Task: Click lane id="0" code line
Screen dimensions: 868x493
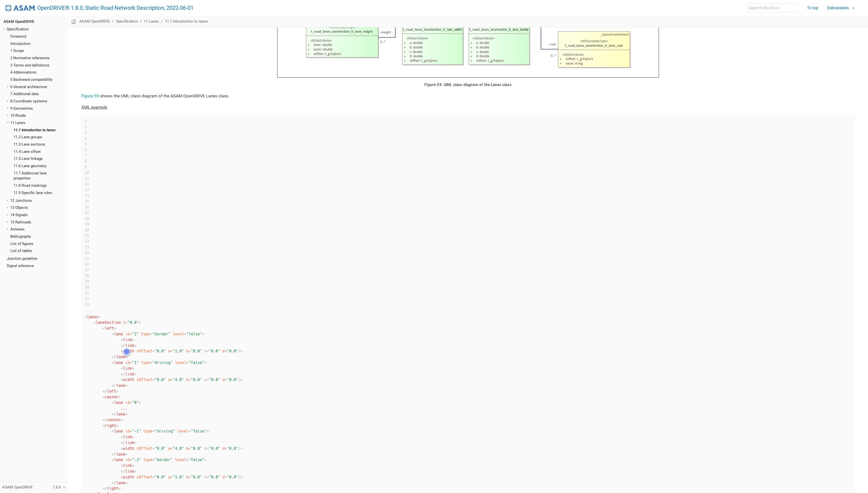Action: click(126, 403)
